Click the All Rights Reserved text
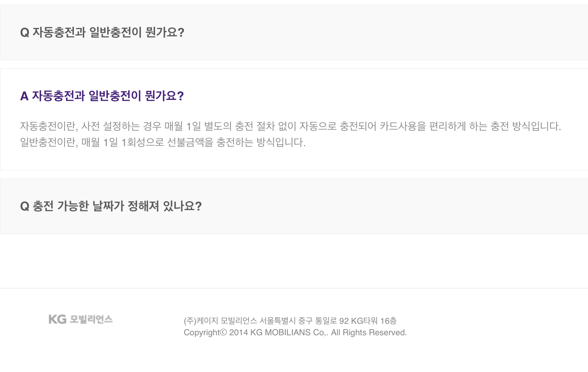Viewport: 588px width, 372px height. pyautogui.click(x=369, y=333)
